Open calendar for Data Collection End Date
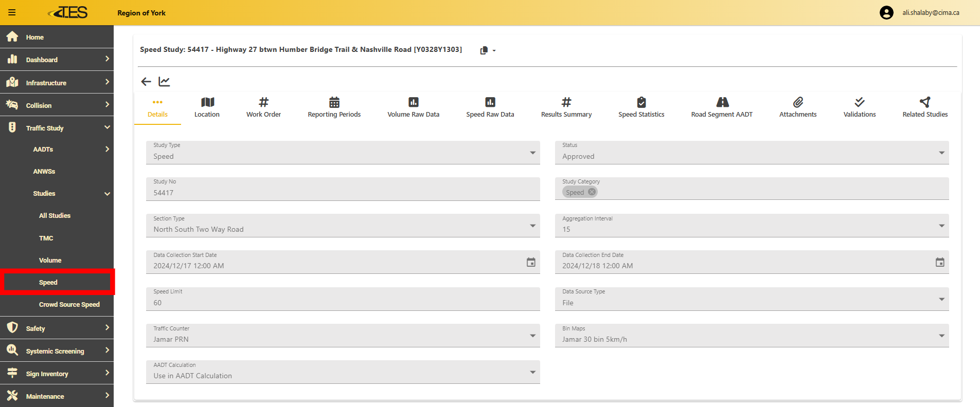 click(939, 263)
